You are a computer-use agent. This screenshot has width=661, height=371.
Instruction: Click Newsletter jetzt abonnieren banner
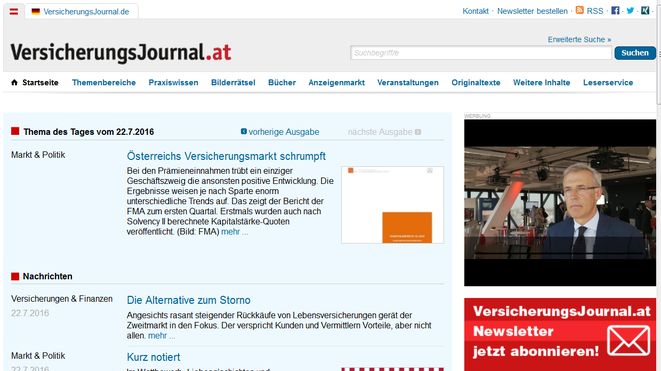coord(560,334)
